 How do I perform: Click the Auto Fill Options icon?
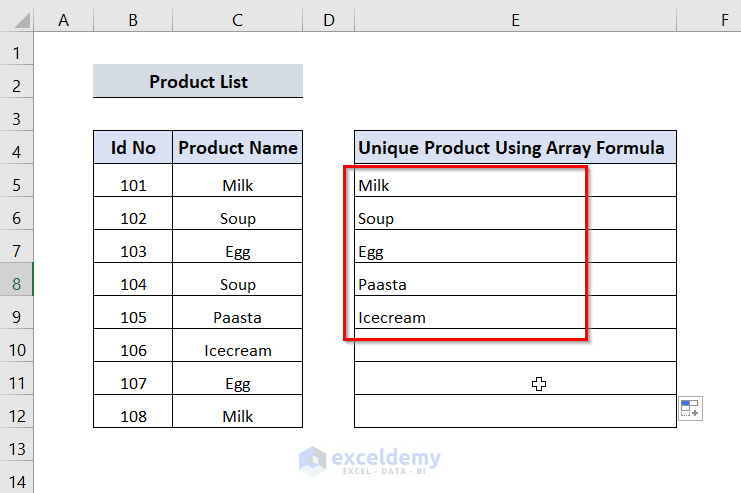click(x=690, y=408)
